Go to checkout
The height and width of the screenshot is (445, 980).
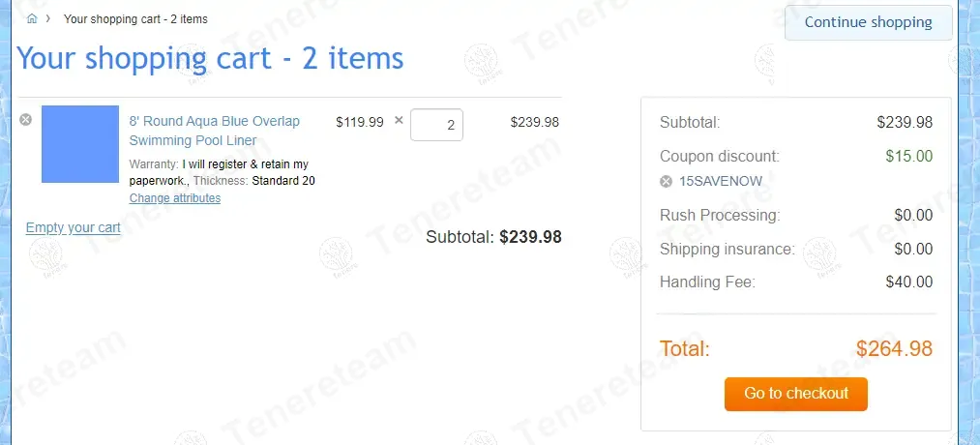point(795,394)
